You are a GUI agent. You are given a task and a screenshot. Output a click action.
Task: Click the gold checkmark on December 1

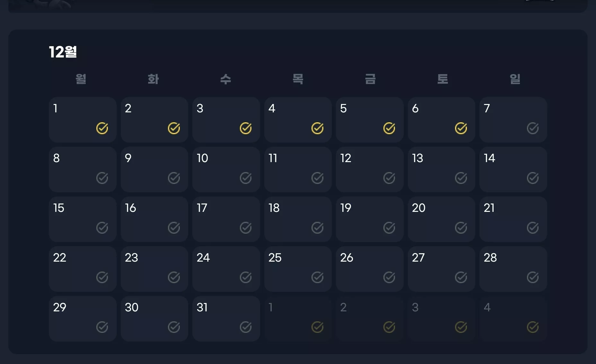pyautogui.click(x=102, y=128)
